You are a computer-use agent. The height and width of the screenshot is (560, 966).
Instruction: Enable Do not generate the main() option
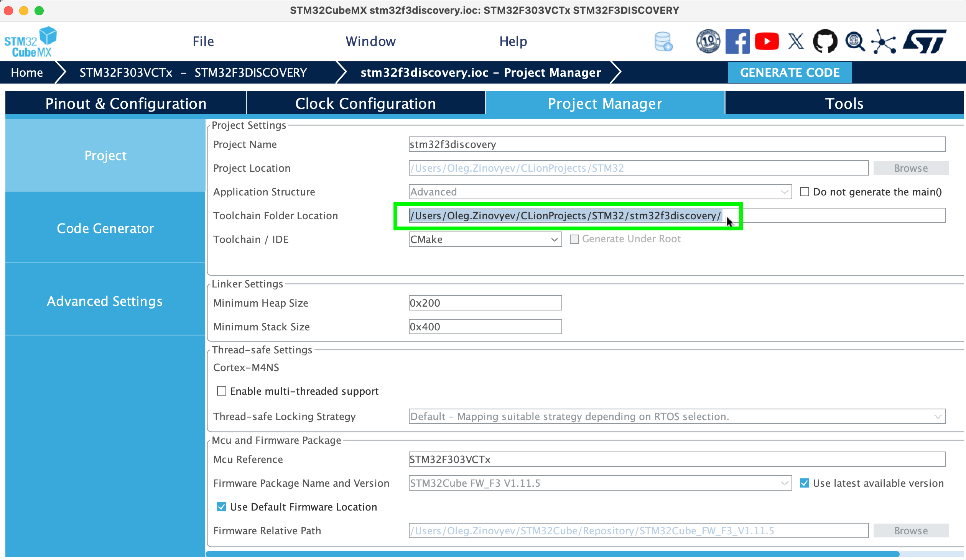pos(804,192)
